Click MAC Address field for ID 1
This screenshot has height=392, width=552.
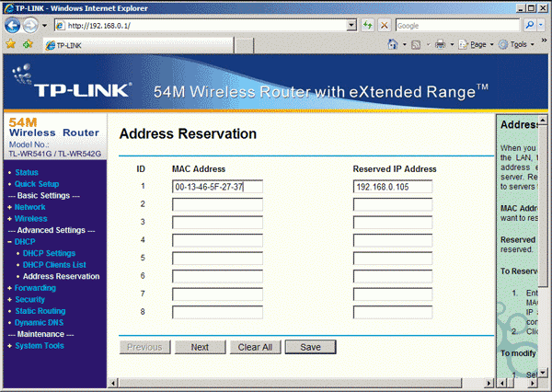[x=217, y=187]
